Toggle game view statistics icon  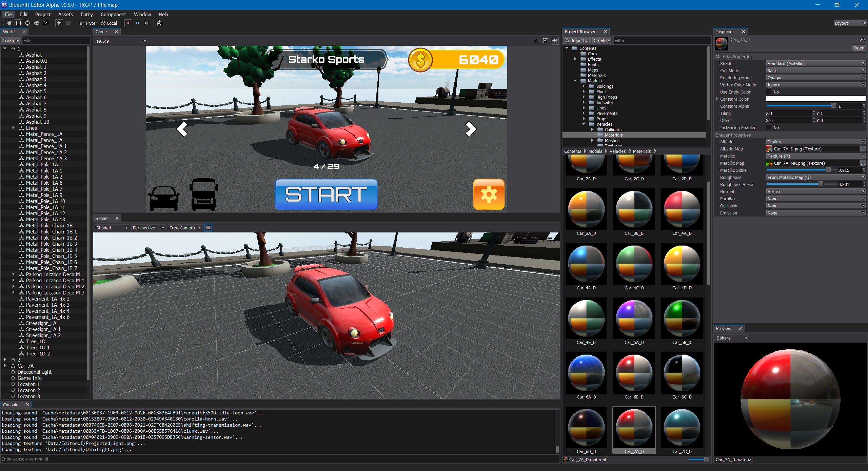click(x=536, y=41)
